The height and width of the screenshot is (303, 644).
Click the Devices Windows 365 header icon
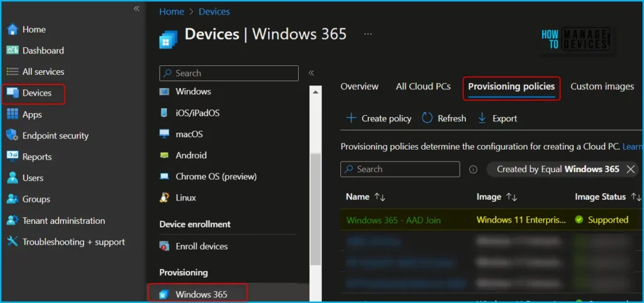pos(169,39)
